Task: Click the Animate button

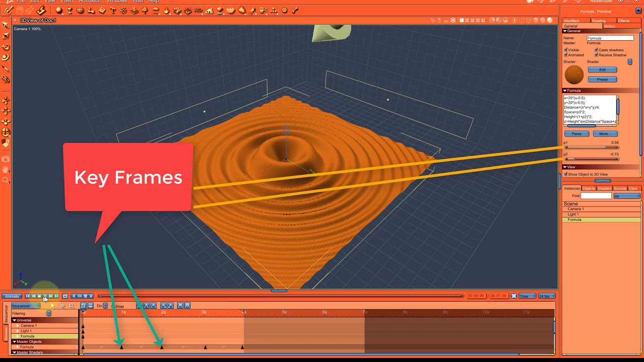Action: click(x=12, y=296)
